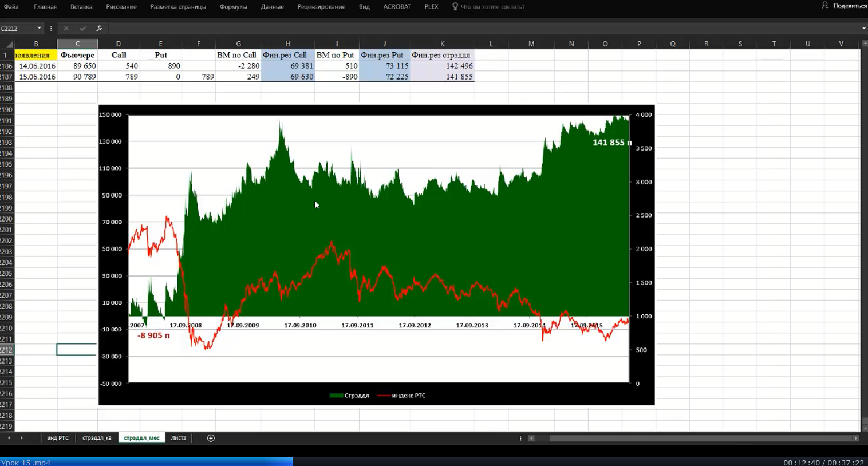Screen dimensions: 868x466
Task: Click the Insert Function fx icon
Action: point(99,28)
